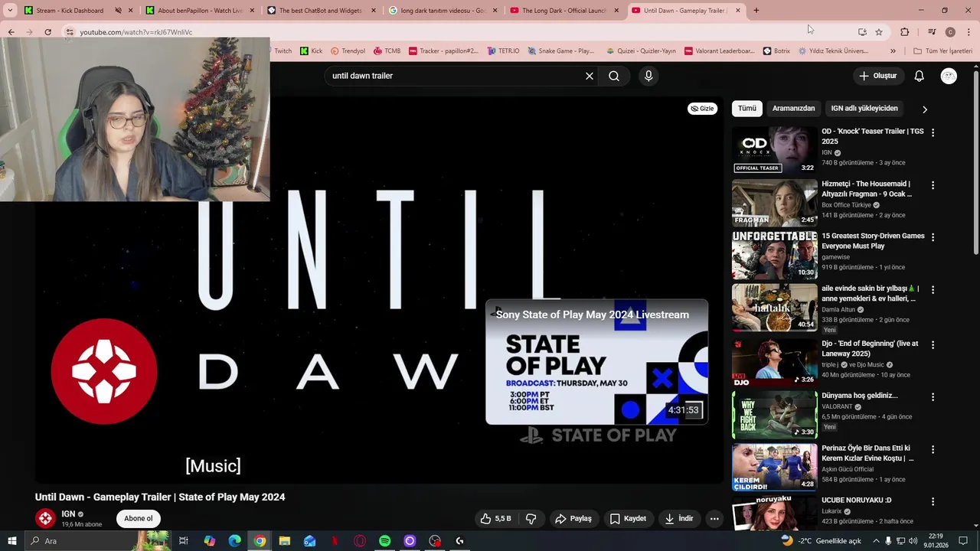This screenshot has width=980, height=551.
Task: Dislike the Until Dawn video
Action: (x=531, y=518)
